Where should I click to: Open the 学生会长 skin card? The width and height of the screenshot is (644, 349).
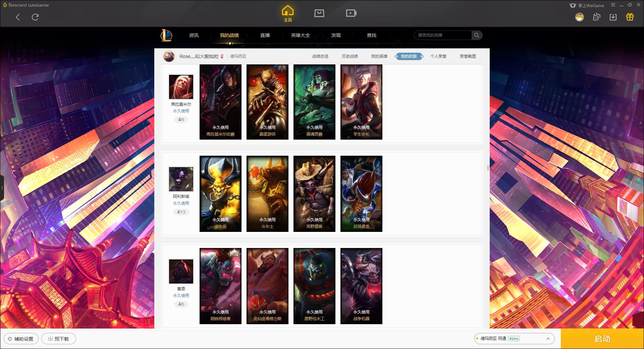361,102
